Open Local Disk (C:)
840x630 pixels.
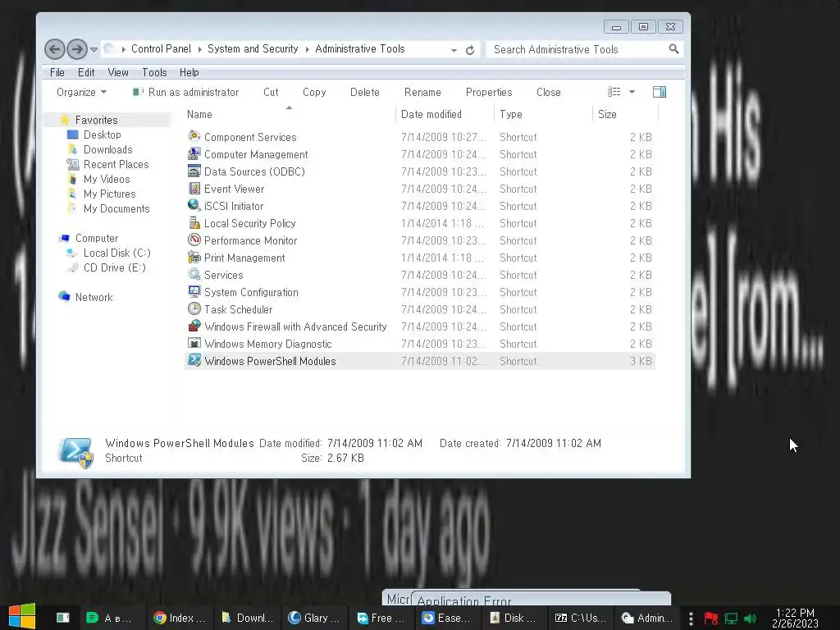pyautogui.click(x=116, y=253)
